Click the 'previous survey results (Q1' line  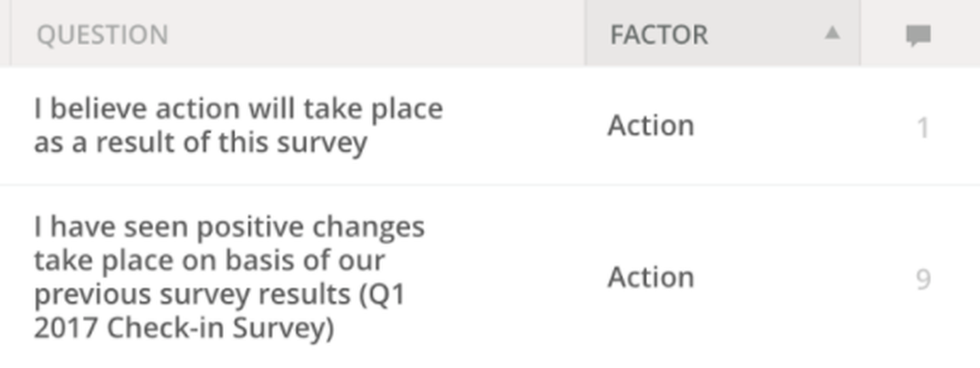219,294
